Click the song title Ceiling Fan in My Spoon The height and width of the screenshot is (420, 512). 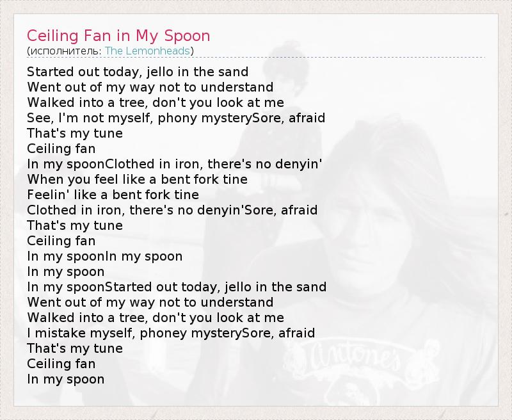[118, 35]
